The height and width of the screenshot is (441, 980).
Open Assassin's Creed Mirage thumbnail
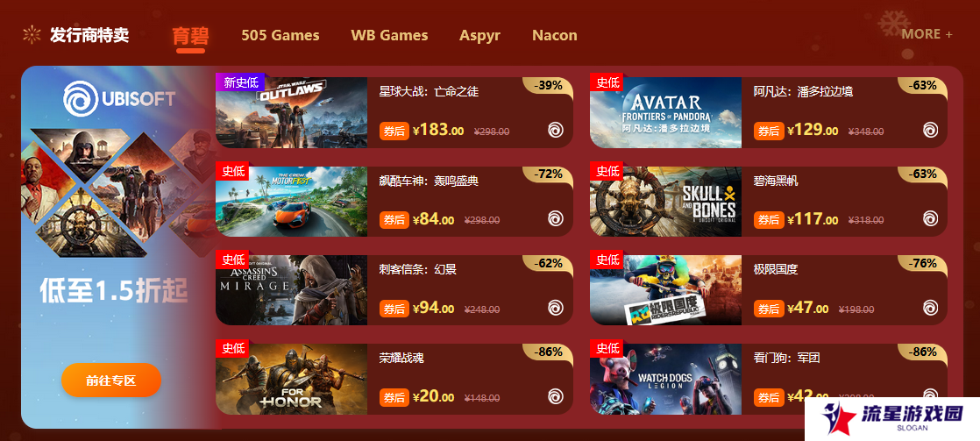tap(291, 290)
